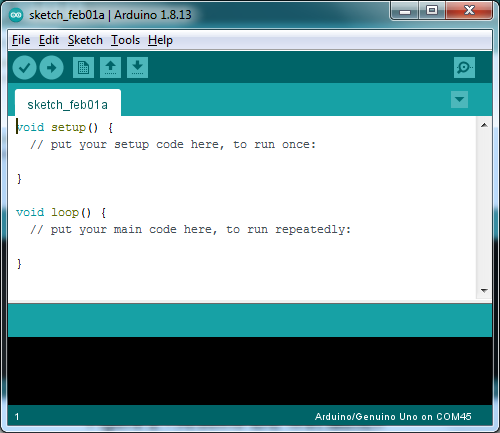Click the Verify checkmark button
Viewport: 500px width, 433px height.
click(24, 68)
